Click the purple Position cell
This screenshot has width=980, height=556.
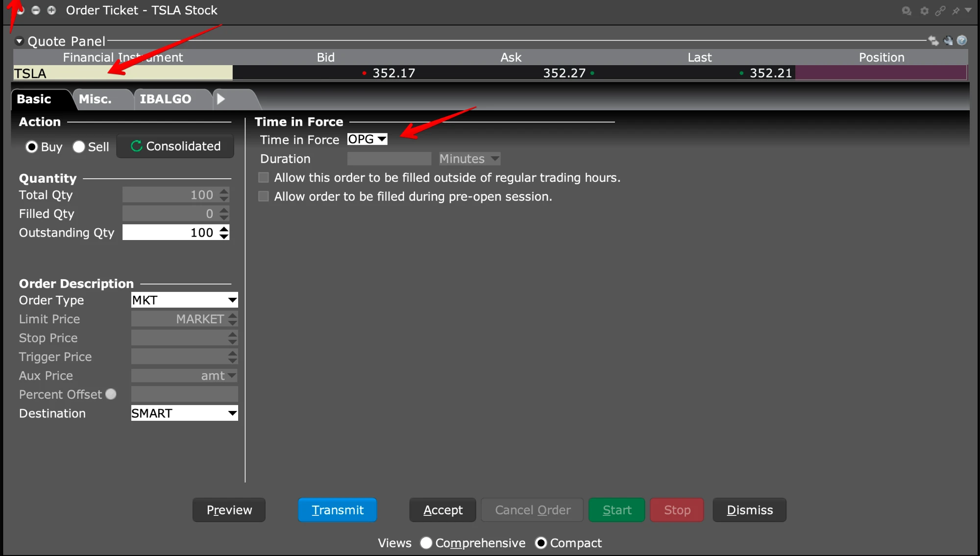pyautogui.click(x=881, y=73)
